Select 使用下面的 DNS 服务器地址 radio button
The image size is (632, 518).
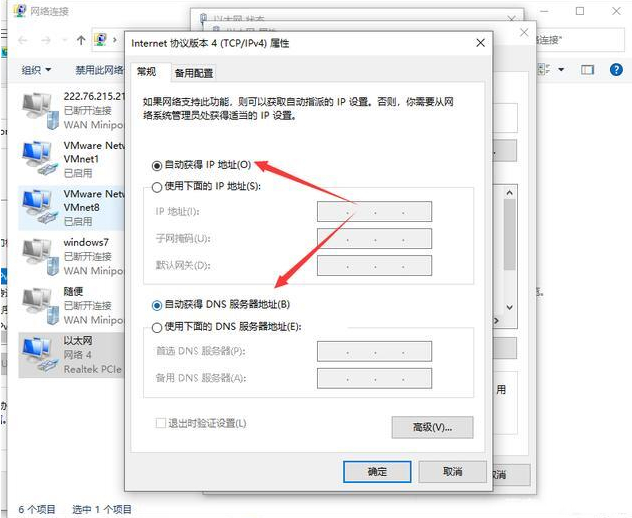click(x=157, y=327)
